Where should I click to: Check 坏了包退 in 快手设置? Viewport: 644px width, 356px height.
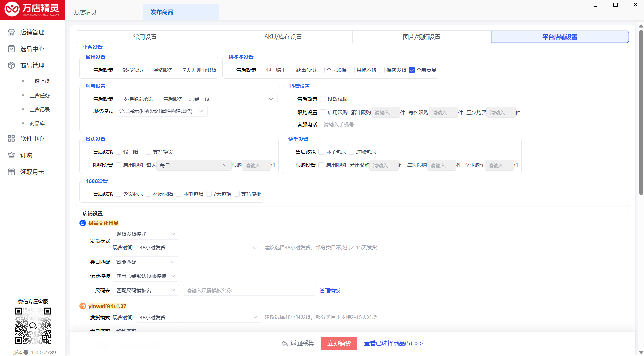[x=321, y=152]
